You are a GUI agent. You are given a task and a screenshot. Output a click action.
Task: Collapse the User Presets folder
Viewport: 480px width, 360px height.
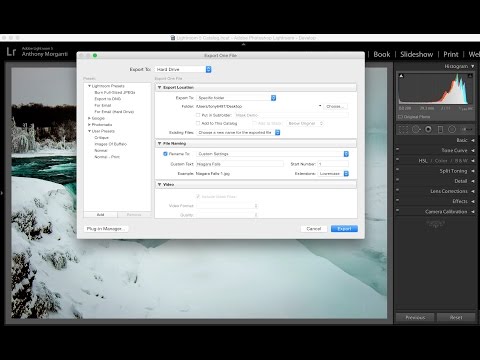tap(89, 131)
